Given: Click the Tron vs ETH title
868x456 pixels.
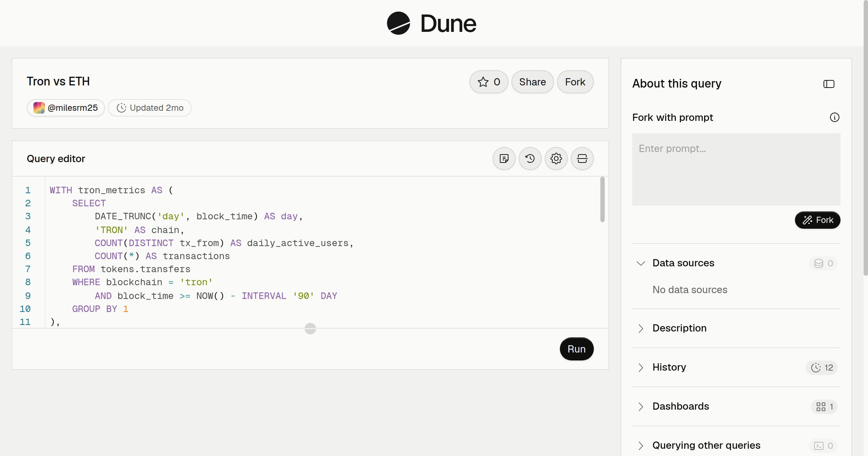Looking at the screenshot, I should tap(58, 81).
